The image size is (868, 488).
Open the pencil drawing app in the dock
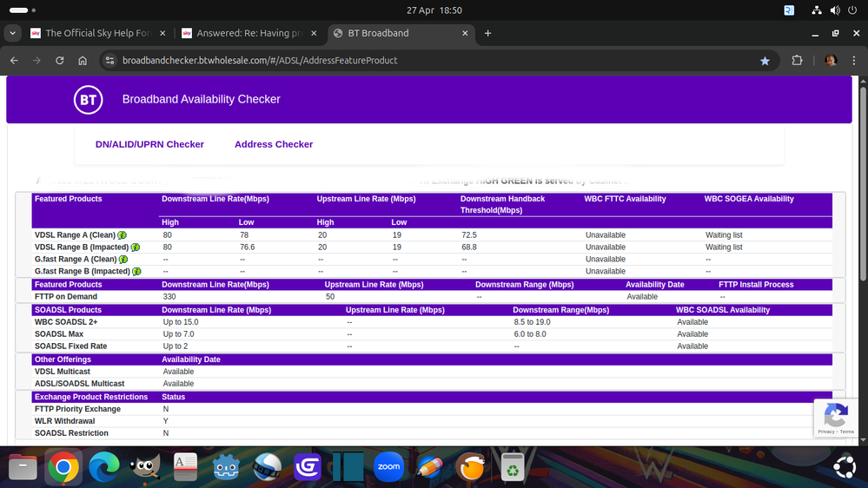(429, 467)
